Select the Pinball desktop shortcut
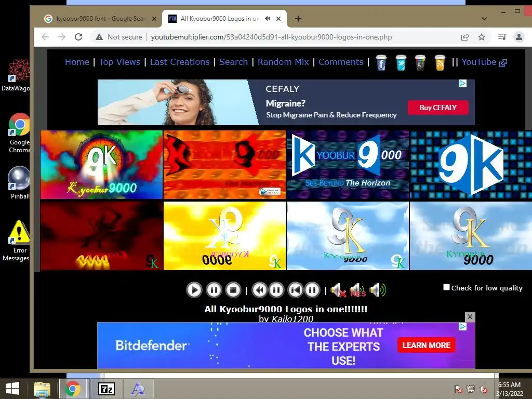The image size is (532, 399). click(19, 182)
